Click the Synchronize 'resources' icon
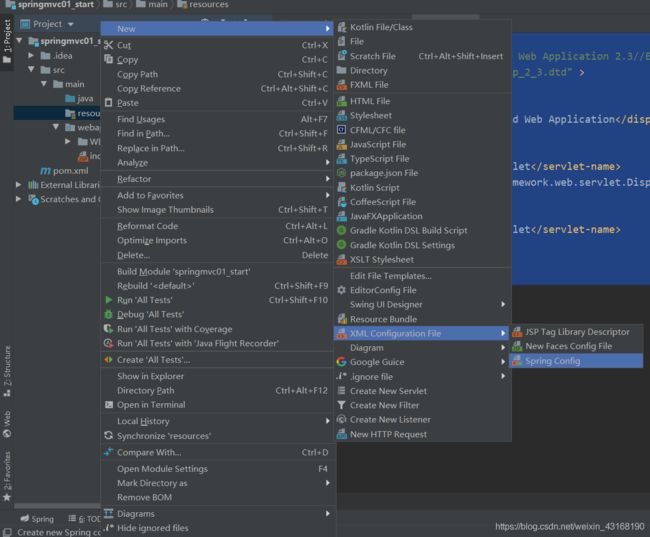650x537 pixels. [x=109, y=435]
